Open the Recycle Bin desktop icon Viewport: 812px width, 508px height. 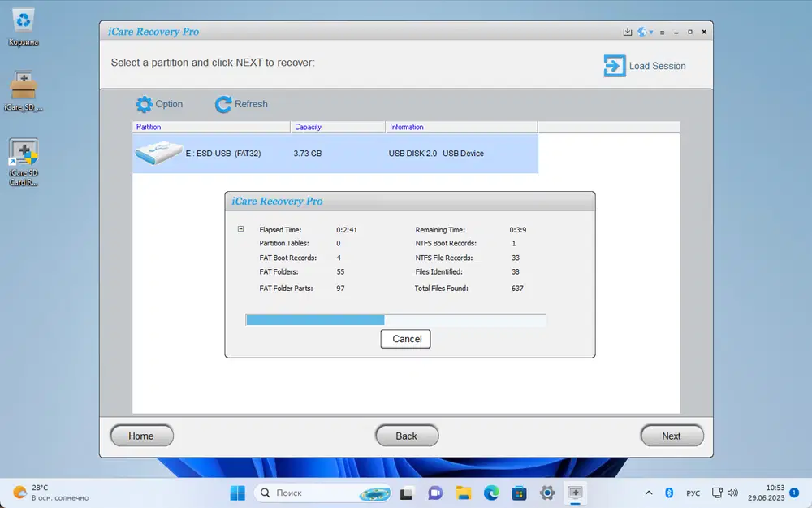coord(24,28)
